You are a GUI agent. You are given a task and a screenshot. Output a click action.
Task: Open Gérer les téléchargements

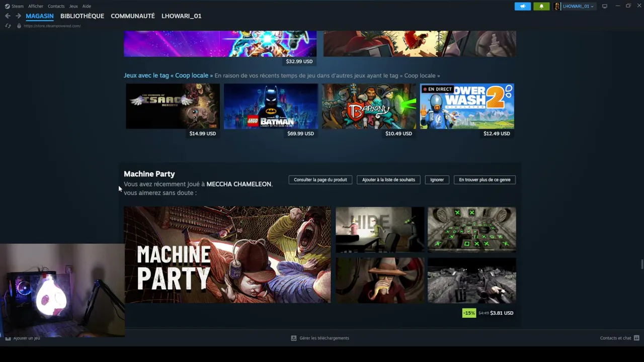(324, 338)
